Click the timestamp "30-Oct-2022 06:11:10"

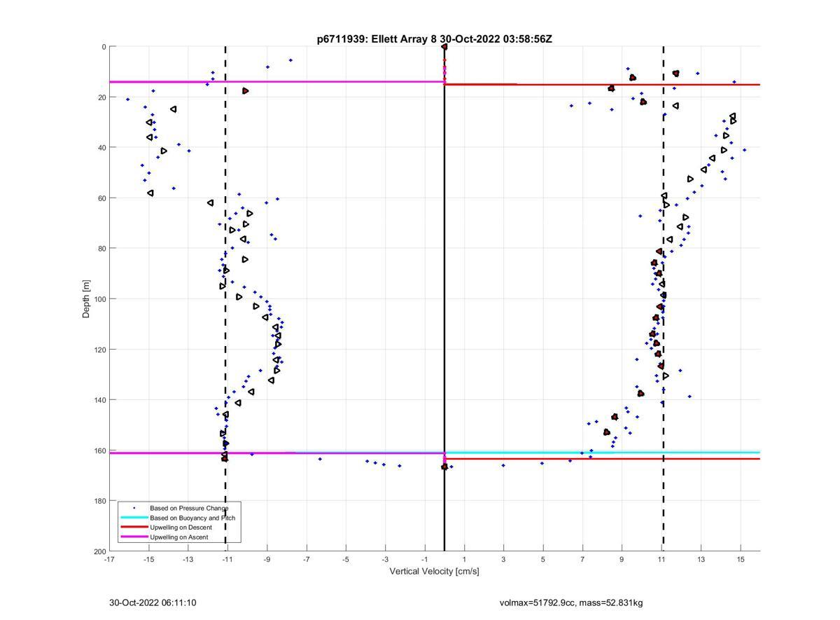tap(153, 602)
